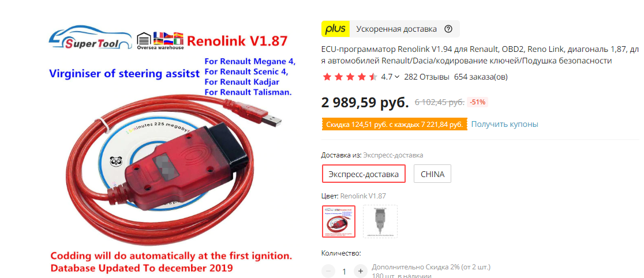Image resolution: width=644 pixels, height=278 pixels.
Task: Click the -51% discount badge
Action: pyautogui.click(x=478, y=102)
